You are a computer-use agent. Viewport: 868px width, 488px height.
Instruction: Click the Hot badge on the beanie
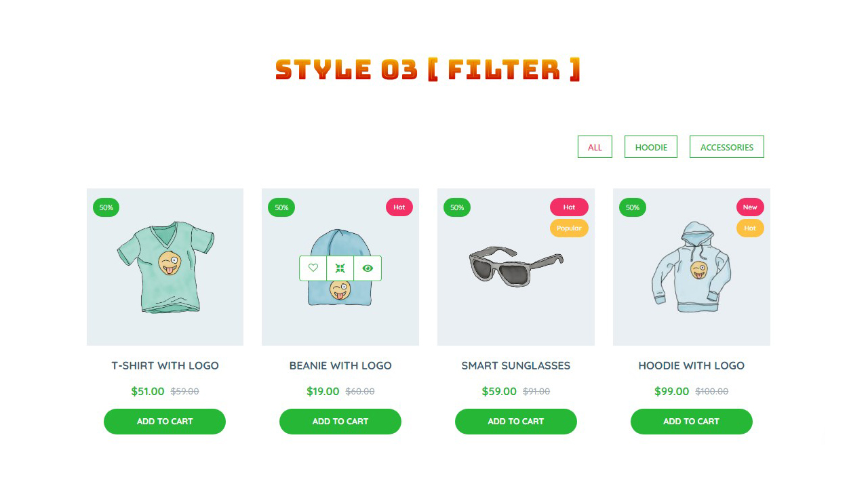[x=399, y=207]
